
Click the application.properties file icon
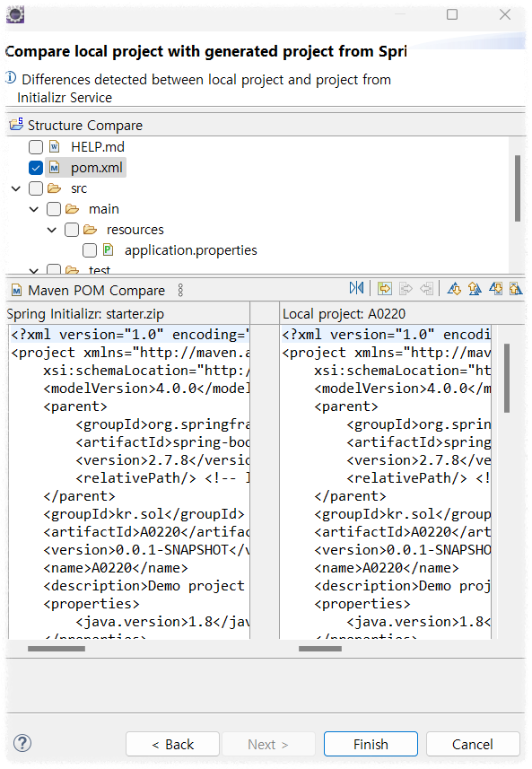(x=109, y=250)
